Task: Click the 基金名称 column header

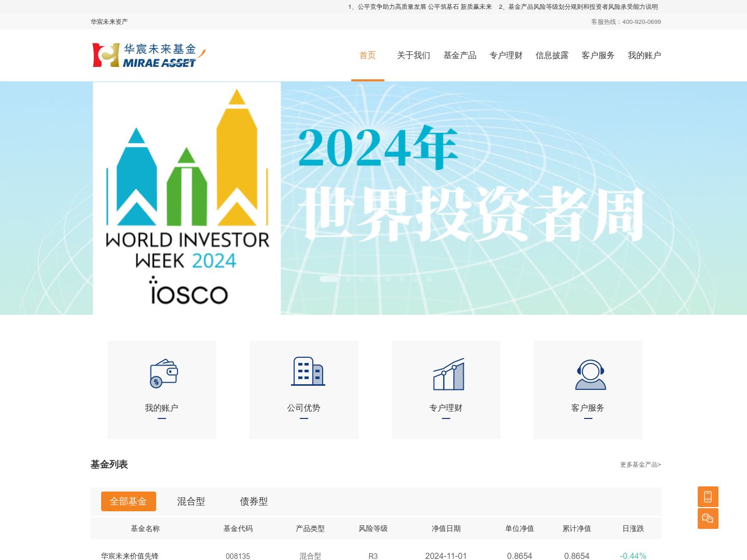Action: [145, 528]
